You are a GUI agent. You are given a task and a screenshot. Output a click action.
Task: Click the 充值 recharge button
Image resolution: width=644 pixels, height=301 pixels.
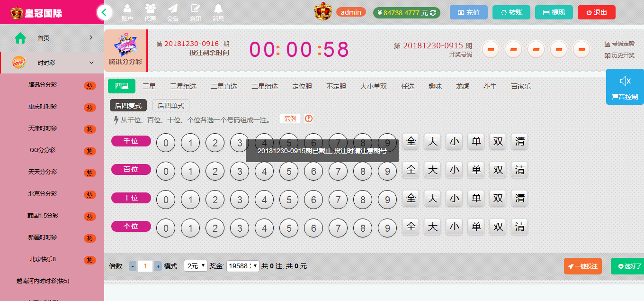(x=468, y=12)
